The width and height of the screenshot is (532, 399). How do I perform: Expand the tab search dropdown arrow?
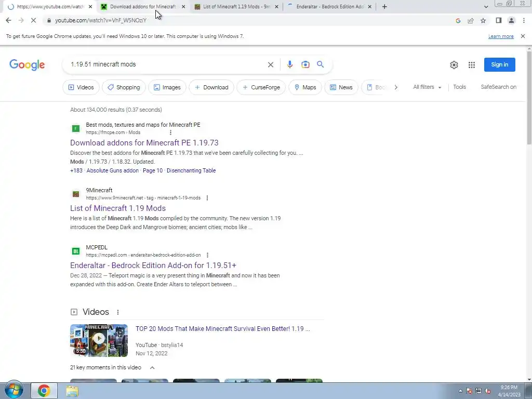point(486,7)
